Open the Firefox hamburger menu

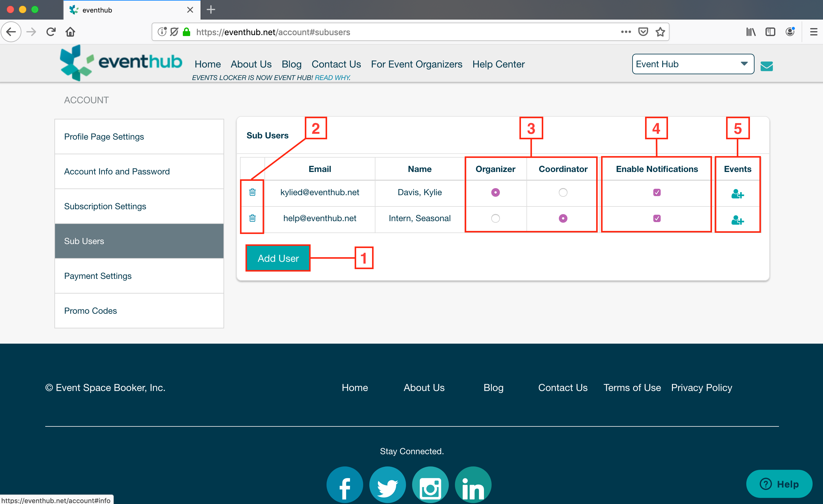[813, 32]
